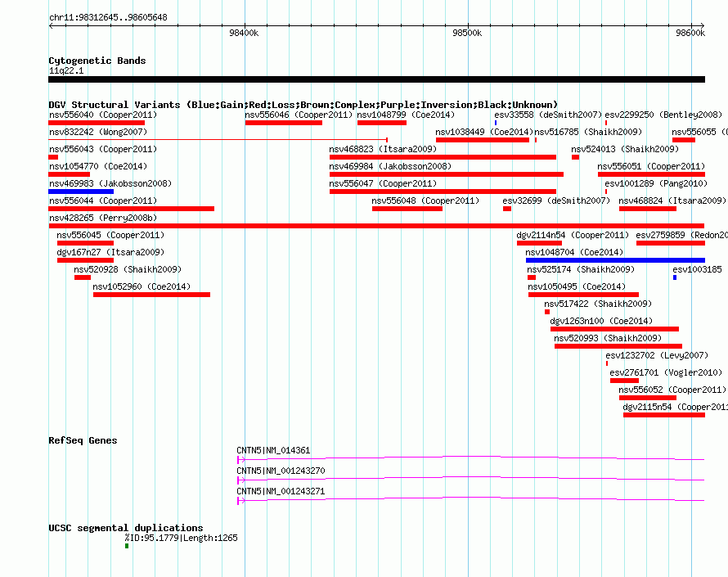The width and height of the screenshot is (728, 577).
Task: Click the 11q22.1 cytogenetic band bar
Action: 376,79
